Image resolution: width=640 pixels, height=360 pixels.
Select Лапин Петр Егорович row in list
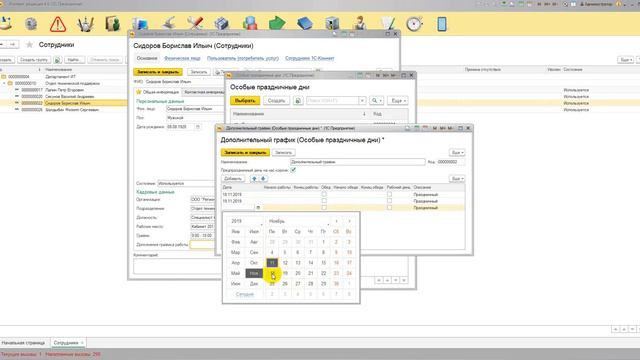pos(64,90)
